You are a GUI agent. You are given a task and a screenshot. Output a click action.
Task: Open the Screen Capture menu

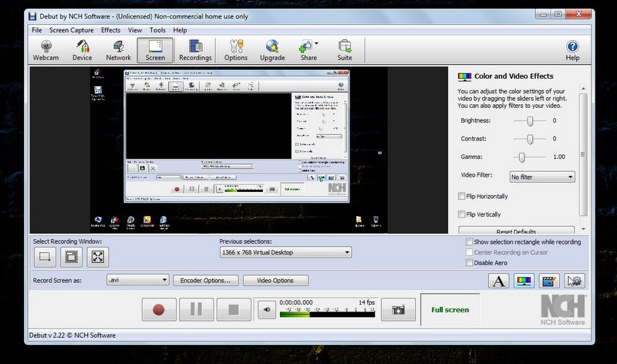[x=71, y=30]
